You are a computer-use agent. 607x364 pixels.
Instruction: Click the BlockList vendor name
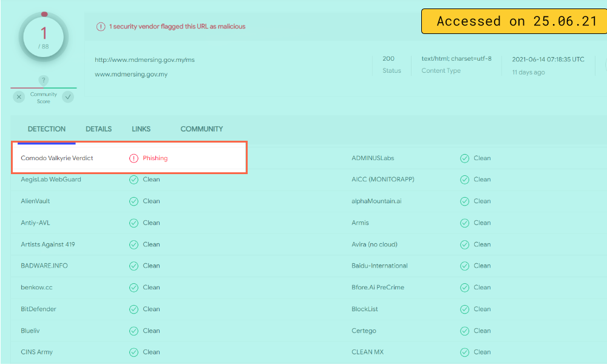[x=365, y=309]
